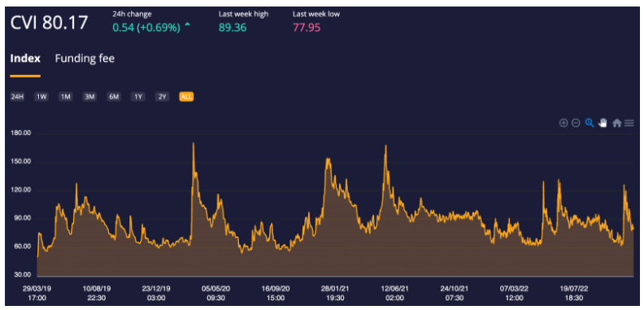Click the Last week high label

pos(243,14)
